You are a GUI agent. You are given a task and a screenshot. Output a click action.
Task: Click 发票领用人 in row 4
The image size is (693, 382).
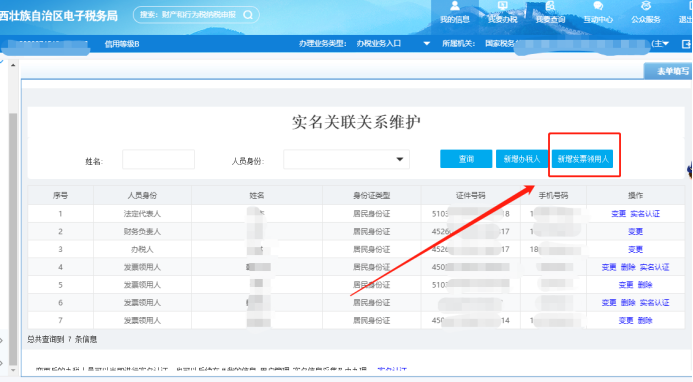point(142,267)
